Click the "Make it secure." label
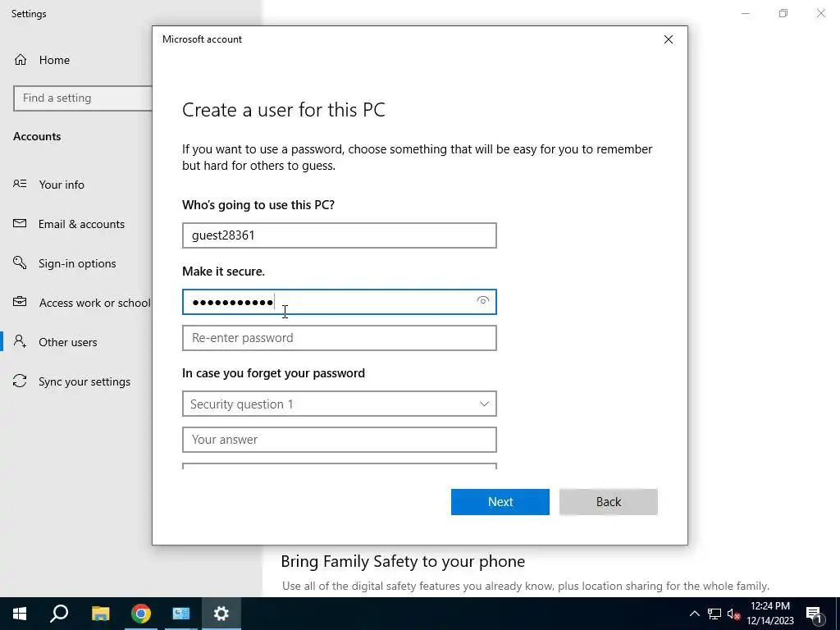The image size is (840, 630). (223, 272)
